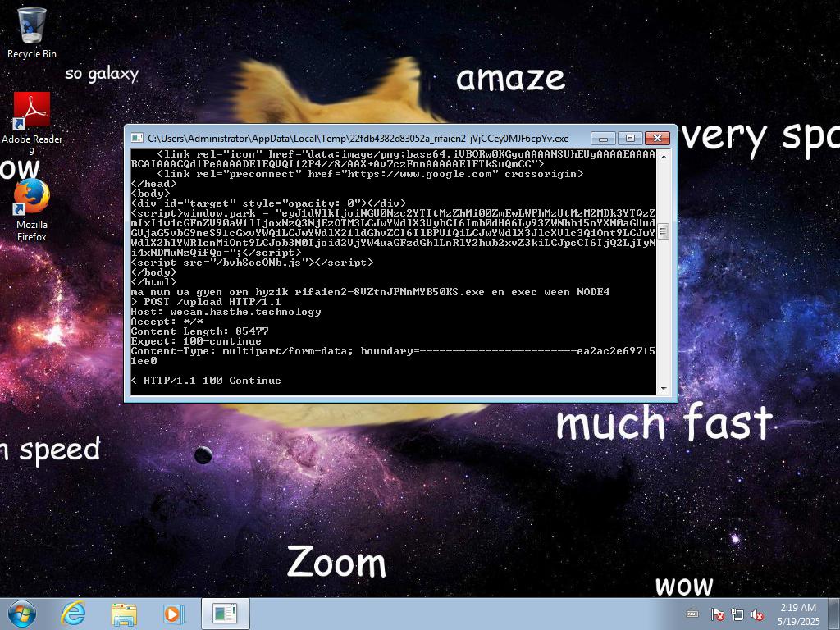Screen dimensions: 840x630
Task: Click the console scrollbar up arrow
Action: click(x=664, y=156)
